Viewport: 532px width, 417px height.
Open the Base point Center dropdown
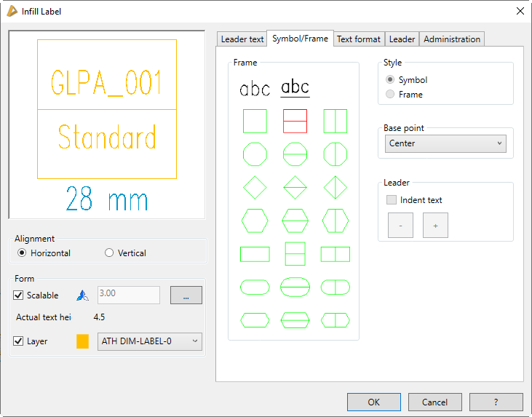(445, 143)
